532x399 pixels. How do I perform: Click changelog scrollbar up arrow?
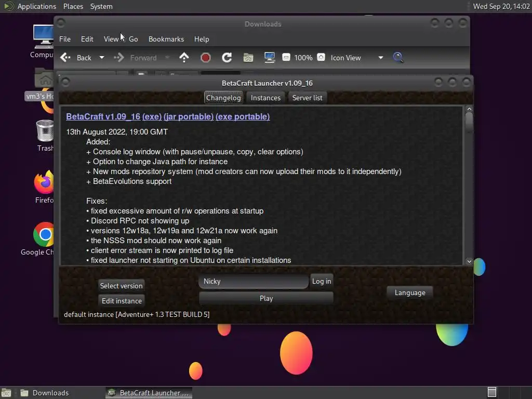tap(469, 109)
